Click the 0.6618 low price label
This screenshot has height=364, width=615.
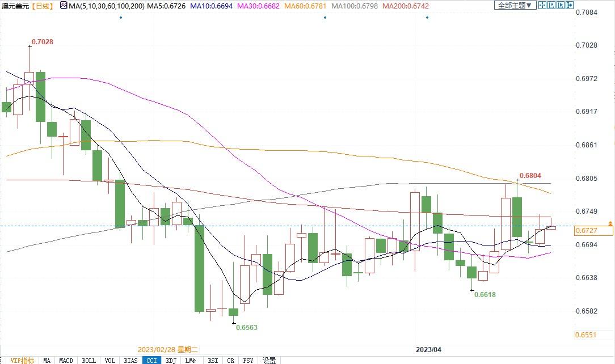[485, 295]
